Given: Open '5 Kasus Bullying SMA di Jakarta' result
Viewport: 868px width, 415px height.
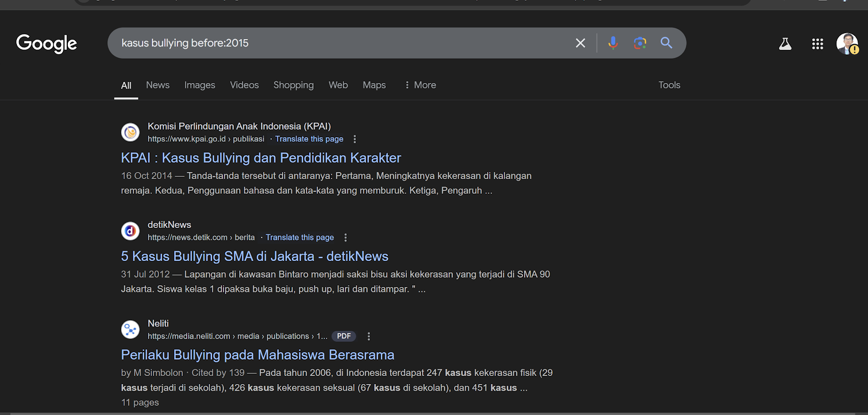Looking at the screenshot, I should [254, 256].
